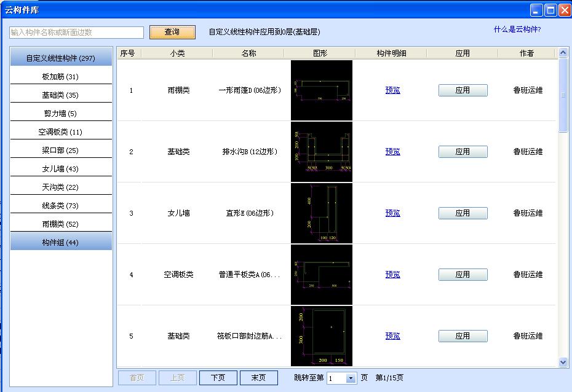The width and height of the screenshot is (572, 392).
Task: Select the name cell 一形雨篷D (06边形)
Action: pyautogui.click(x=250, y=90)
